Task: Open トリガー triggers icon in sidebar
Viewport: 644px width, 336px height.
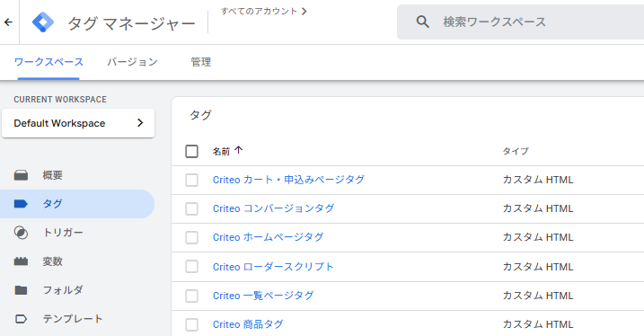Action: (x=21, y=233)
